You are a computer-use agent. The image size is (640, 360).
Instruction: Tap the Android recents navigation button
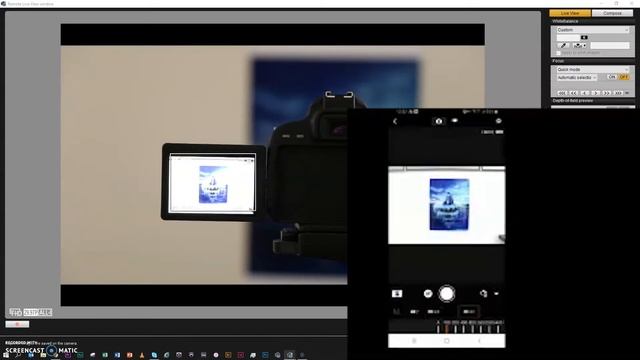tap(414, 340)
